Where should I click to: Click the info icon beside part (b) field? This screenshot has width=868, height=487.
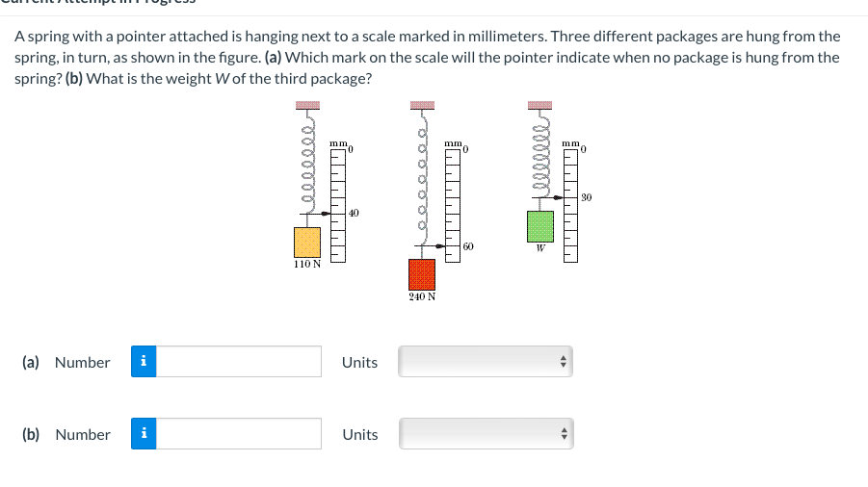pos(144,433)
